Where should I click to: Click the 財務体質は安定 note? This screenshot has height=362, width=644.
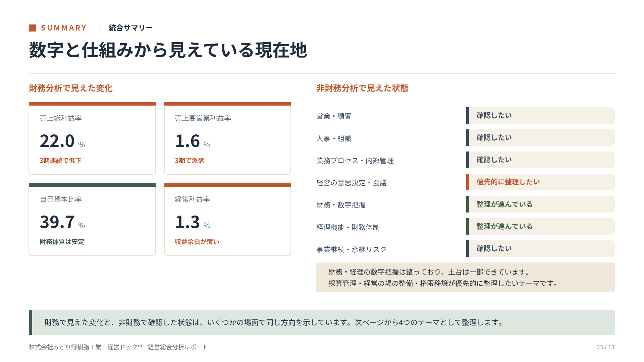tap(62, 242)
